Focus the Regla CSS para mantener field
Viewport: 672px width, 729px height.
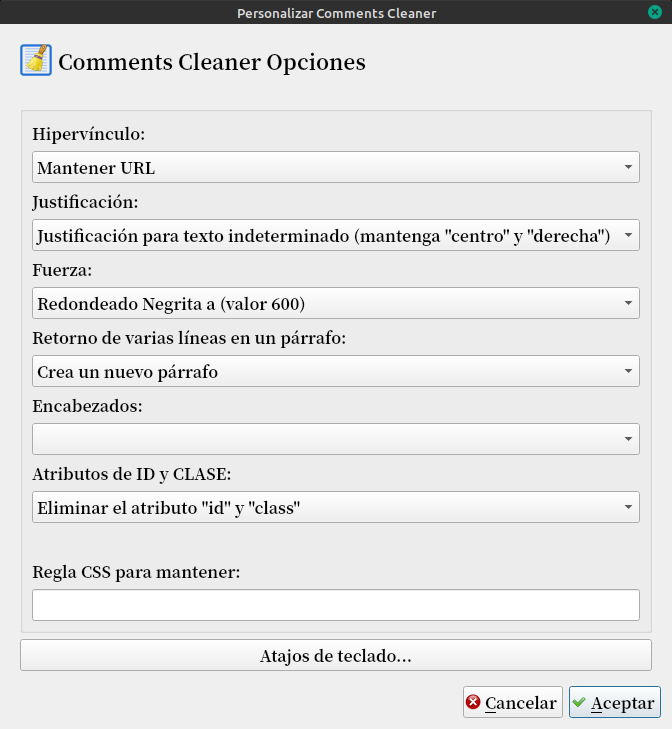click(x=335, y=605)
